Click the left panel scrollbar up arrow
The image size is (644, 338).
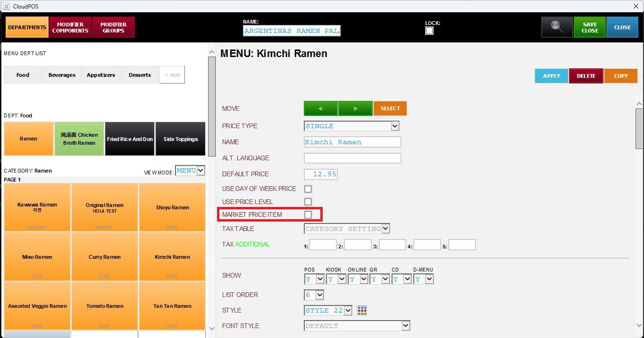tap(212, 52)
